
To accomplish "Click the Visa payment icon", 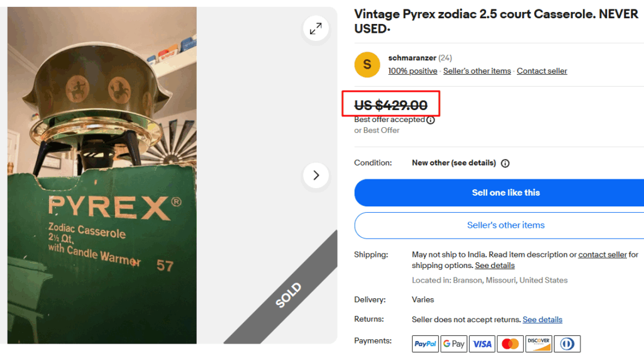I will (482, 344).
